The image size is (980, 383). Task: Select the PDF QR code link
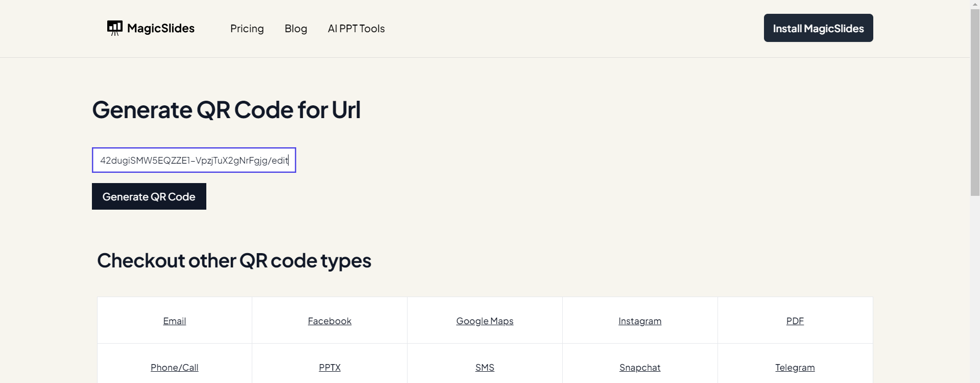pos(795,321)
